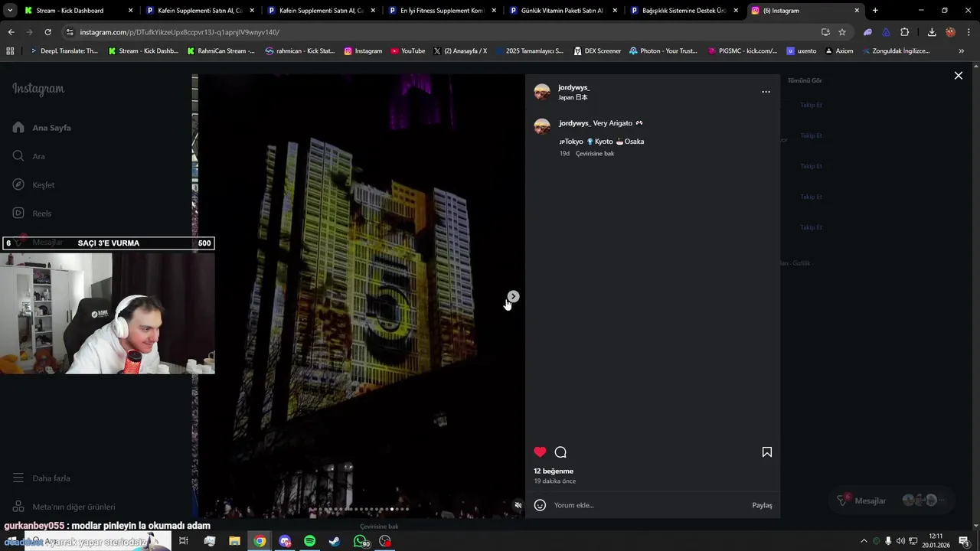Open the Windows notification center

coord(964,541)
